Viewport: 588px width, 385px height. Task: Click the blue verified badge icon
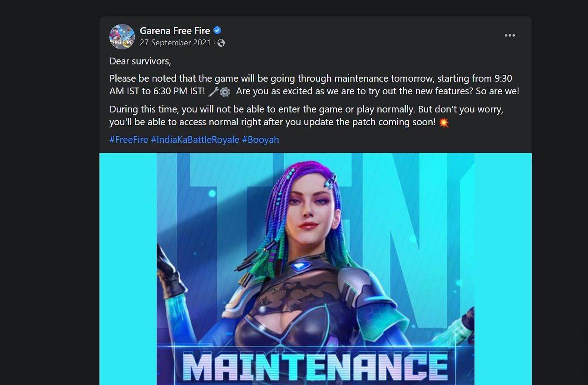click(x=217, y=30)
